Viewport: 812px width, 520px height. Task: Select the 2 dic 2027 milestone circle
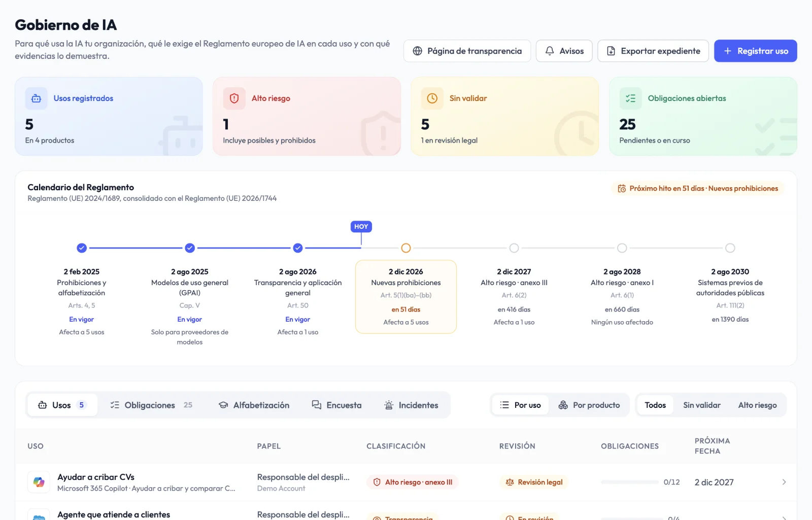click(514, 248)
